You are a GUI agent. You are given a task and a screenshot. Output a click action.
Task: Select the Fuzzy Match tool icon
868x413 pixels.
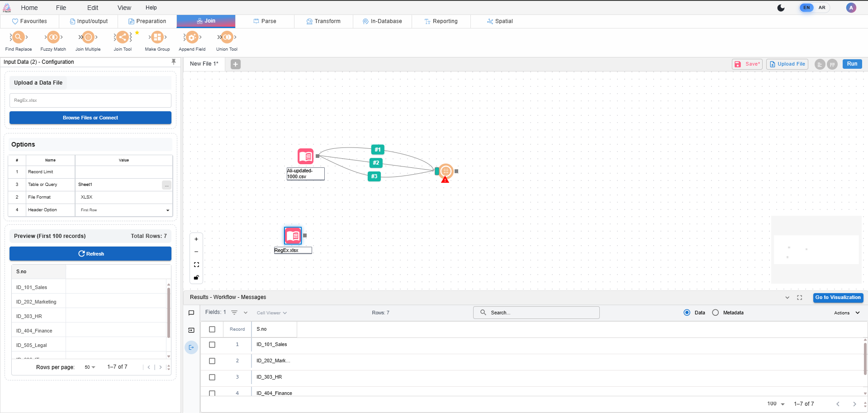coord(53,38)
